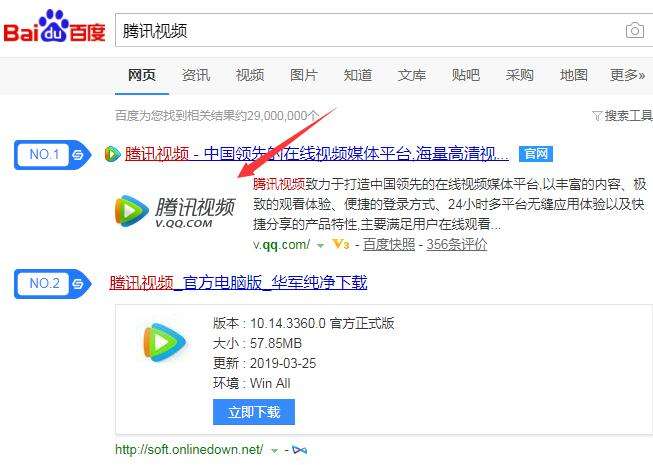Click the text 版本：10.14.3360.0 官方正式版

[x=303, y=323]
